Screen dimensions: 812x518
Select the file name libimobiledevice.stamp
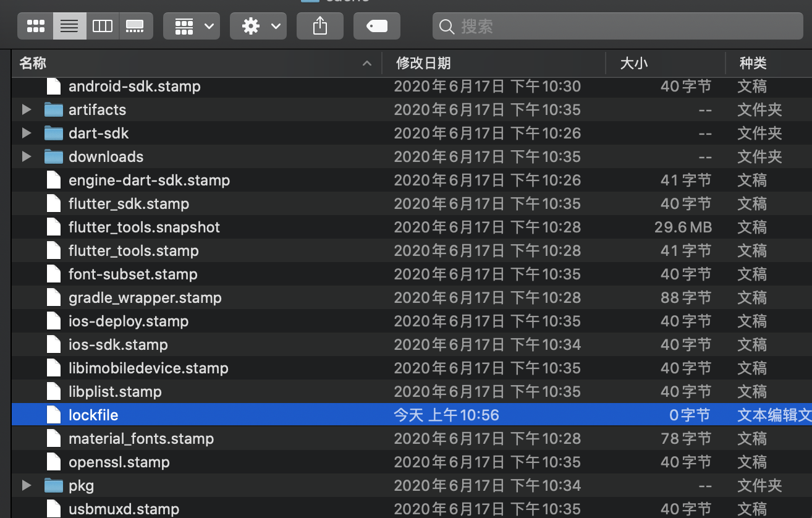(148, 368)
